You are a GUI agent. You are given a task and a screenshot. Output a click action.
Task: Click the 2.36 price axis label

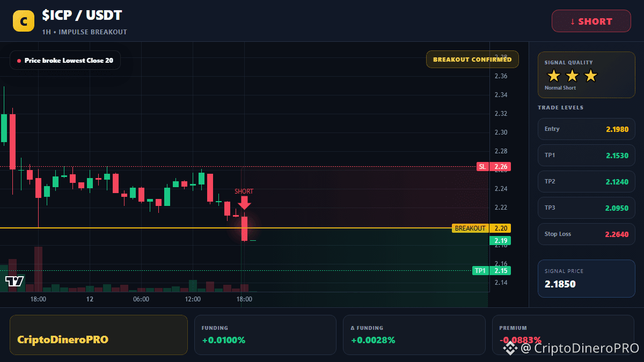(x=501, y=76)
